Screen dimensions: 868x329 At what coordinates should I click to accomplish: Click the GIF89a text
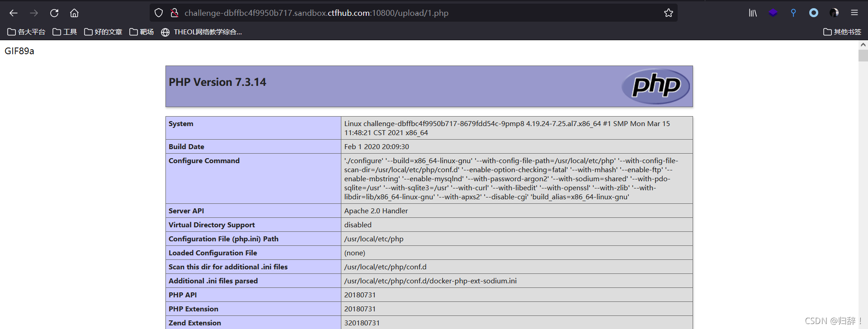[19, 51]
